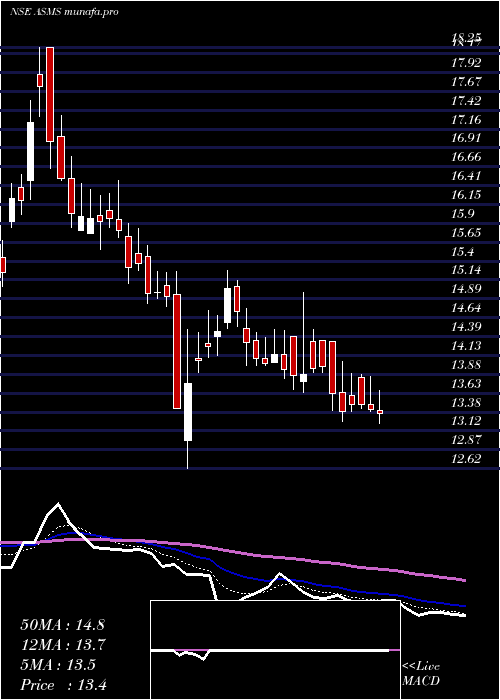Select the 15.9 price axis label
500x700 pixels.
pos(463,214)
